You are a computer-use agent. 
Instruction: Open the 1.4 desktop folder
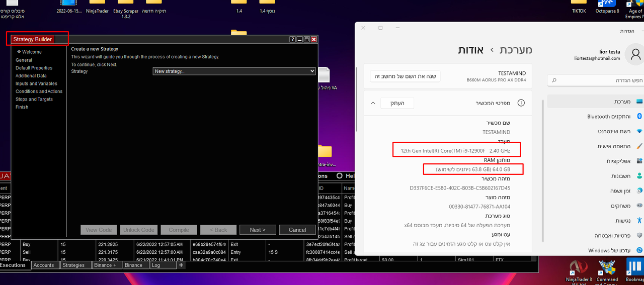239,7
